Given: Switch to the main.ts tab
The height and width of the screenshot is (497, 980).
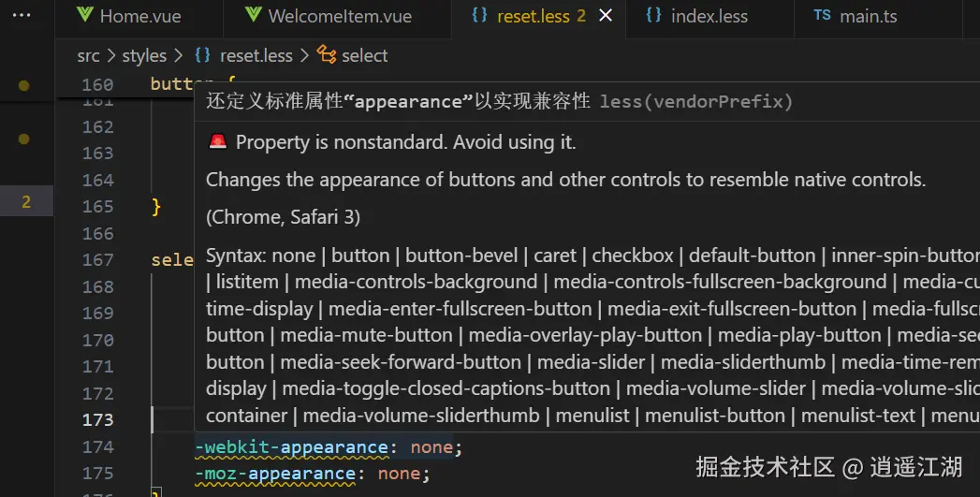Looking at the screenshot, I should pos(869,17).
